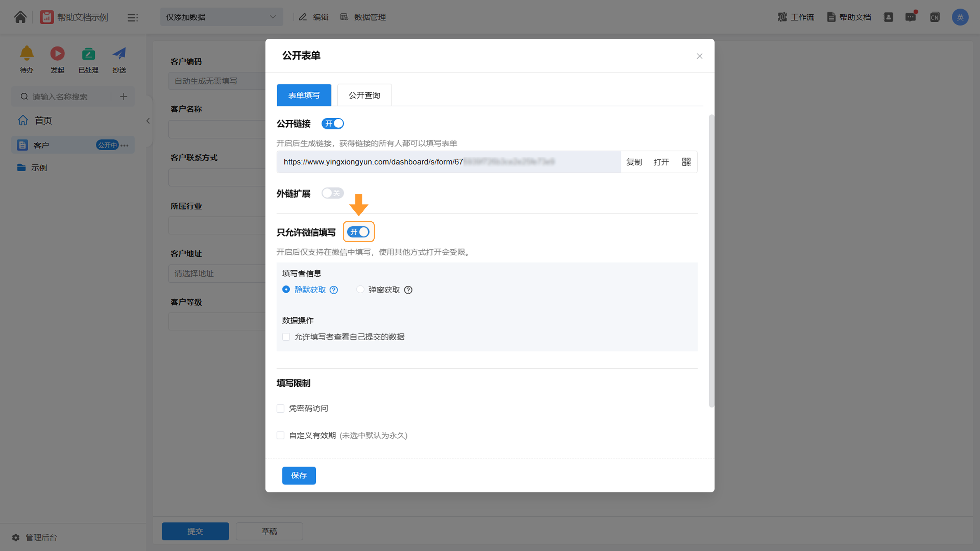Screen dimensions: 980x551
Task: Click the 客户等级 input field
Action: click(217, 321)
